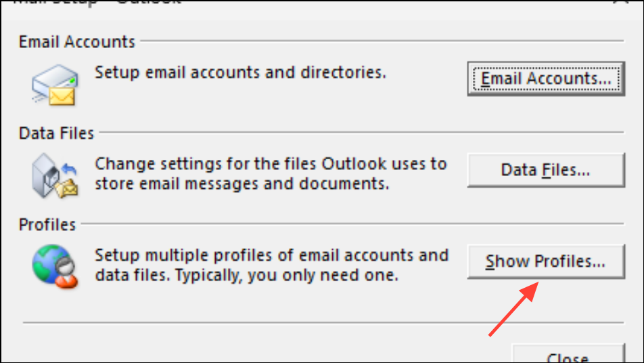Click the window X button in title bar

point(621,1)
